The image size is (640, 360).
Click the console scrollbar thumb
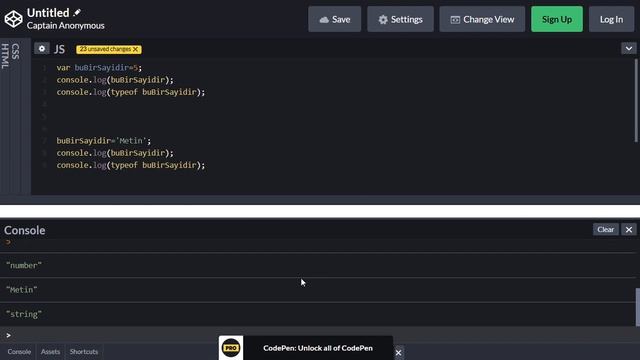coord(638,307)
